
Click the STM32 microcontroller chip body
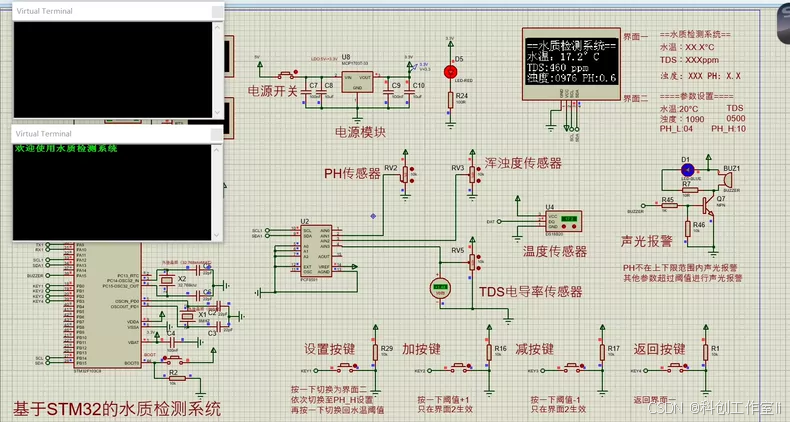coord(107,306)
